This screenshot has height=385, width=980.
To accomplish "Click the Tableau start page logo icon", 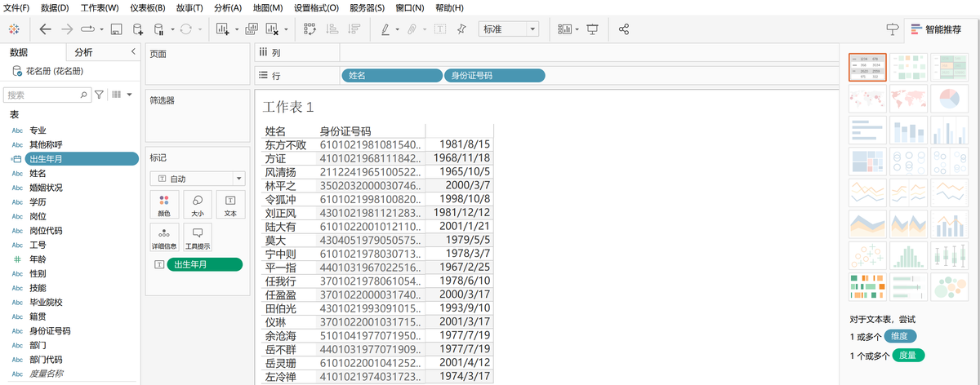I will pyautogui.click(x=14, y=29).
